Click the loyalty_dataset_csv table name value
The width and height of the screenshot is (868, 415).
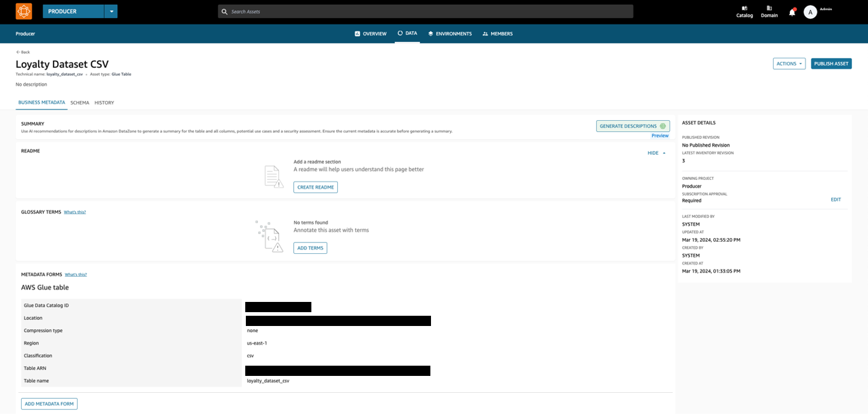(268, 381)
